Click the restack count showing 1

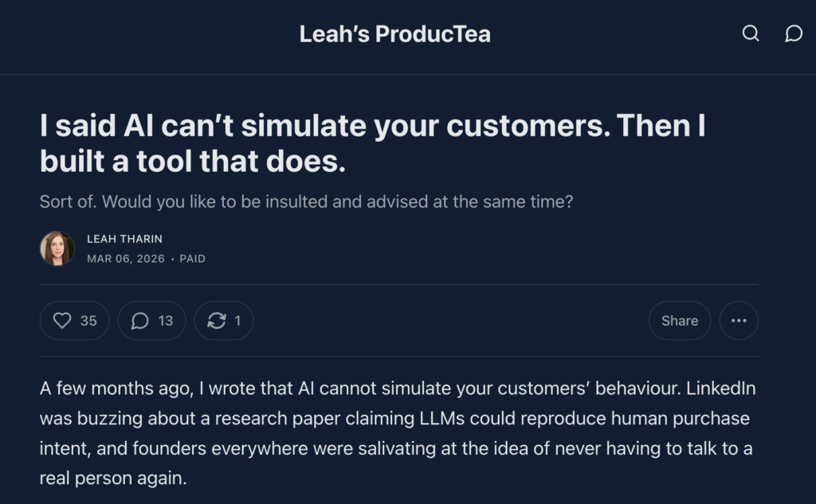pyautogui.click(x=237, y=320)
